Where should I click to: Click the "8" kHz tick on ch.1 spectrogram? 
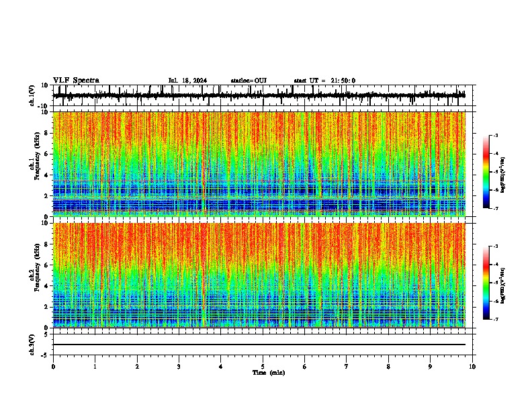click(x=47, y=133)
